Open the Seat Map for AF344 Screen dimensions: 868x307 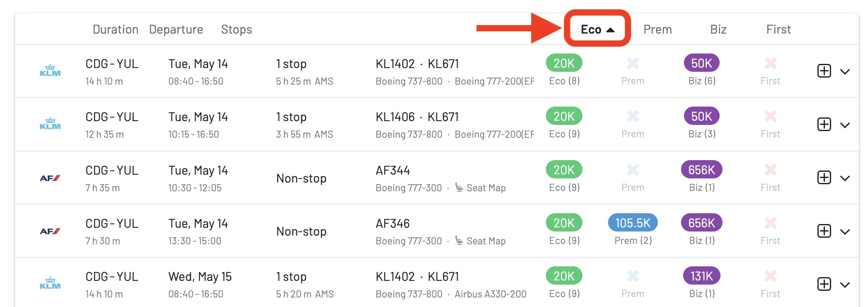(480, 188)
